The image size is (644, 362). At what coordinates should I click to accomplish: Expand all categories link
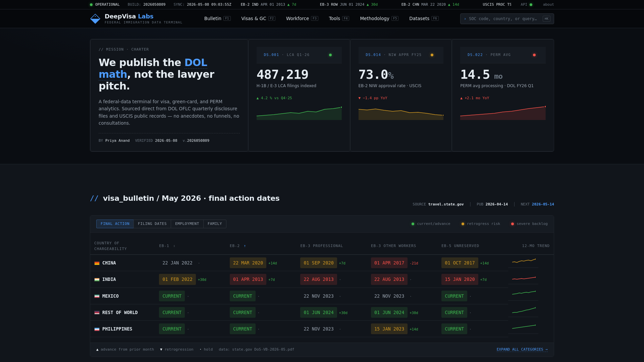coord(522,349)
